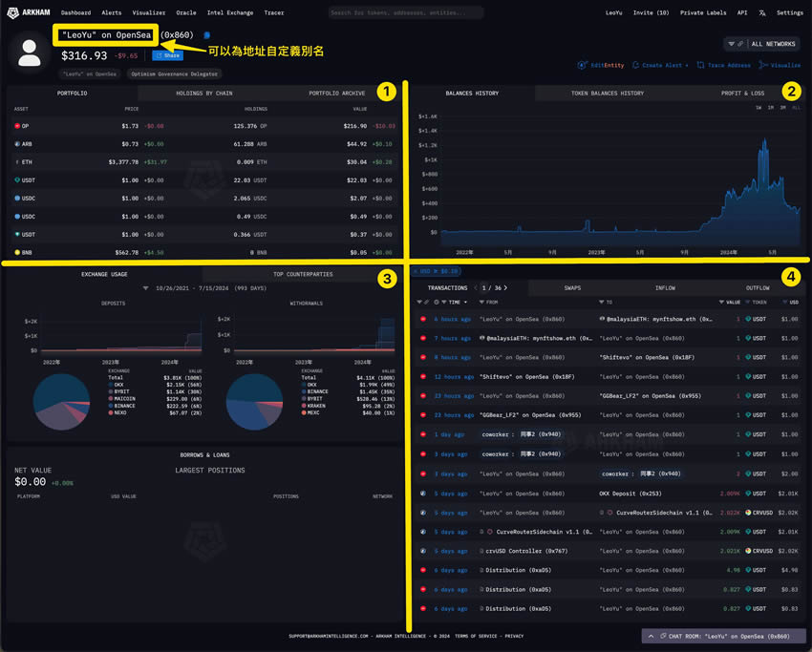Remove the USD ≥ $0.10 filter chip
The image size is (812, 652).
[x=415, y=271]
